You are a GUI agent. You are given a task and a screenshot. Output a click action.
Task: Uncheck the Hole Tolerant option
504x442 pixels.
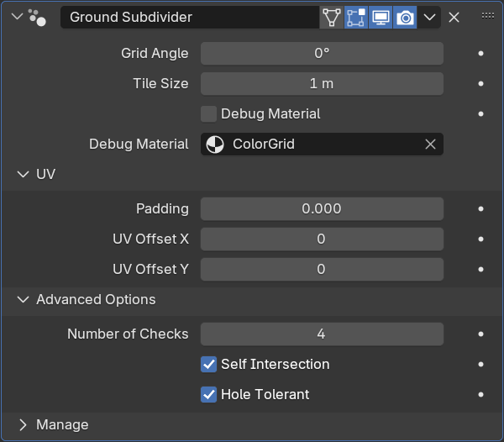[208, 395]
